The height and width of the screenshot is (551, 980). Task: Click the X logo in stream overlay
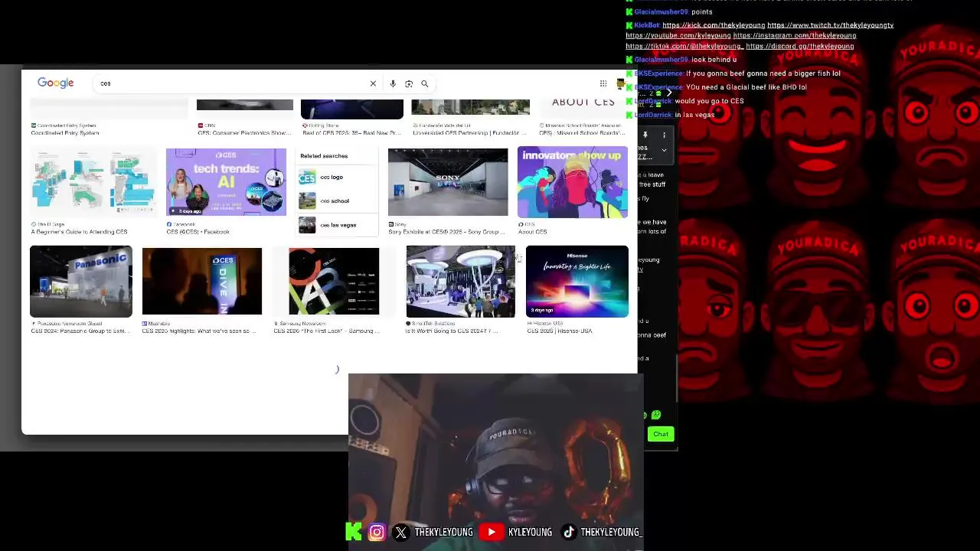[x=401, y=533]
